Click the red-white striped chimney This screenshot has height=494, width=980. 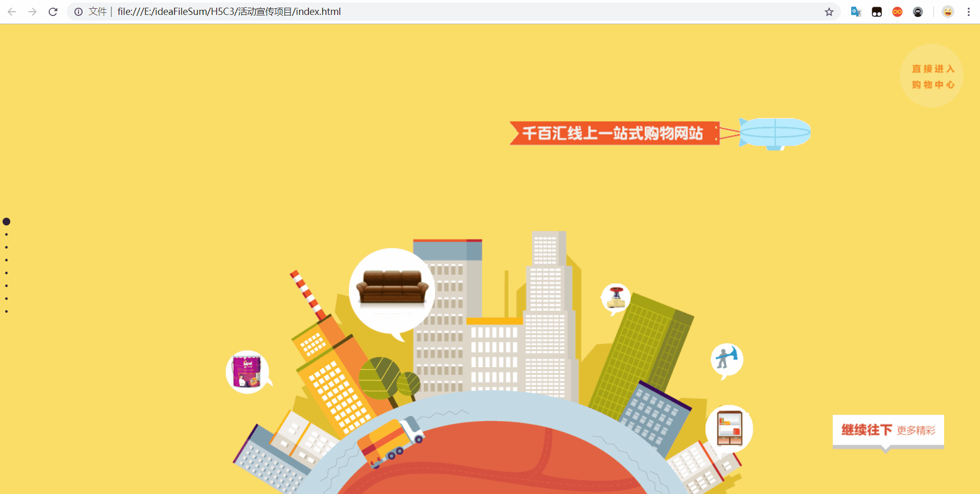pyautogui.click(x=307, y=295)
